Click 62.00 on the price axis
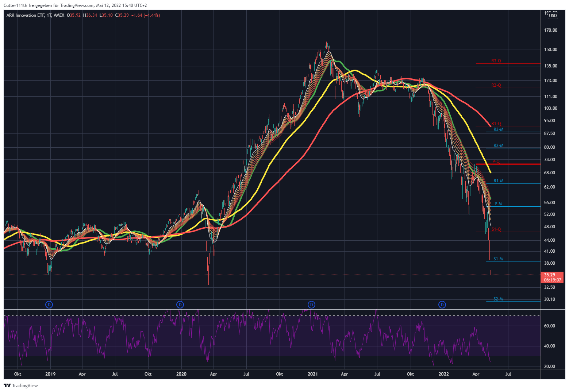 [550, 187]
